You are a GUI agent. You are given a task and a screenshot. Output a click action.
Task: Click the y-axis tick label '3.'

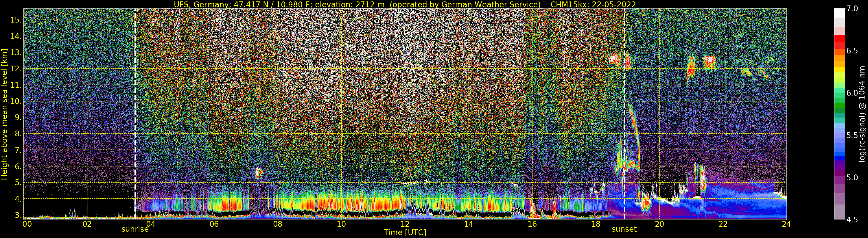click(18, 215)
